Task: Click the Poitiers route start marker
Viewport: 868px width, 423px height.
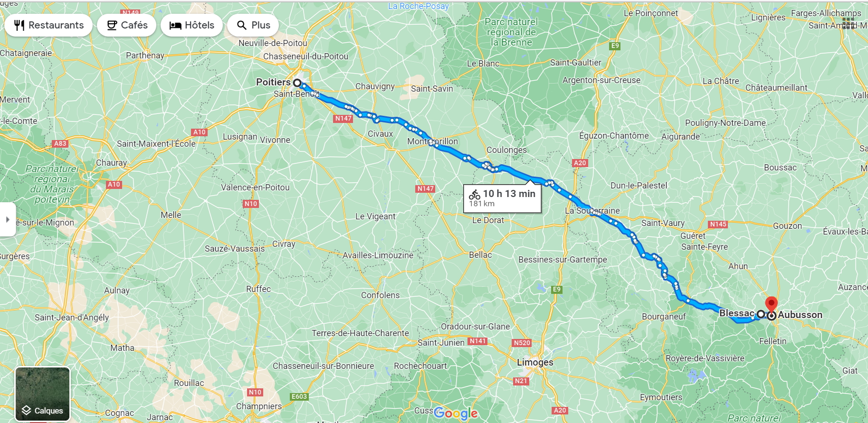Action: click(x=297, y=83)
